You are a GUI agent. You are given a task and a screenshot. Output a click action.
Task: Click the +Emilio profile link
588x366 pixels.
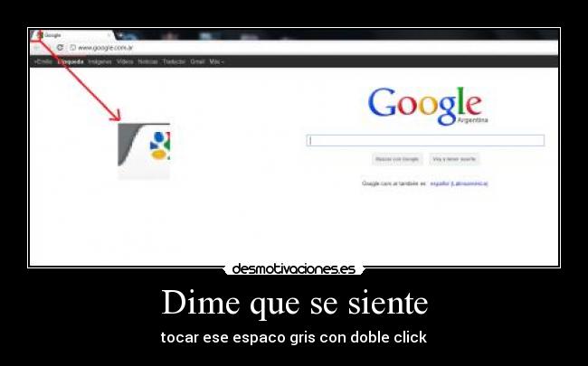click(x=43, y=61)
